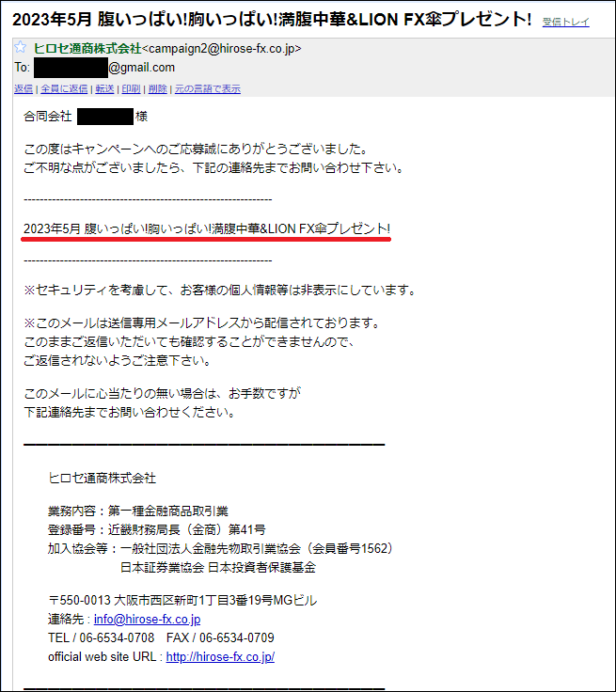Click the redacted gmail.com recipient address

104,68
